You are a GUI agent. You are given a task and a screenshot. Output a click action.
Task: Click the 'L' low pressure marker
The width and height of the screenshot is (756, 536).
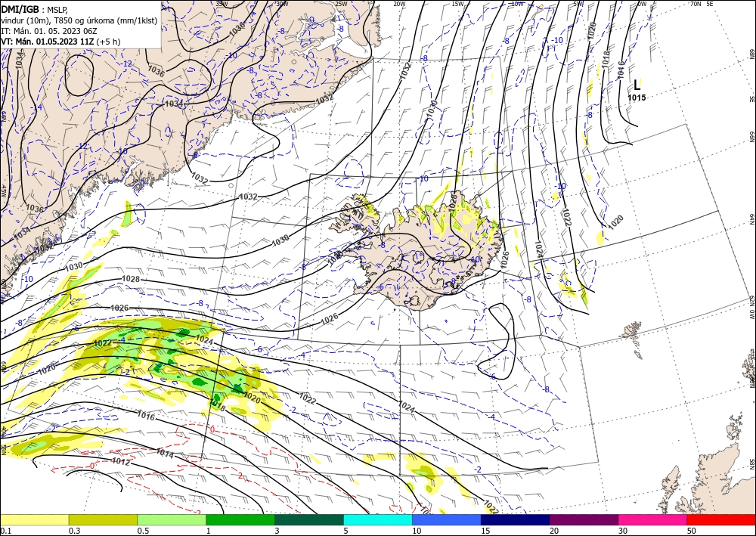(637, 85)
